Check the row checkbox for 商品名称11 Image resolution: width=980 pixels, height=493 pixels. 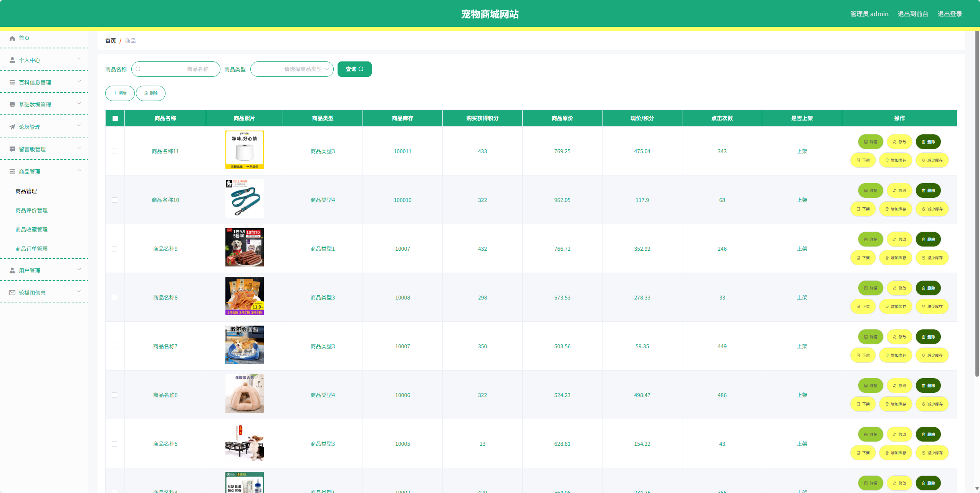[x=114, y=151]
